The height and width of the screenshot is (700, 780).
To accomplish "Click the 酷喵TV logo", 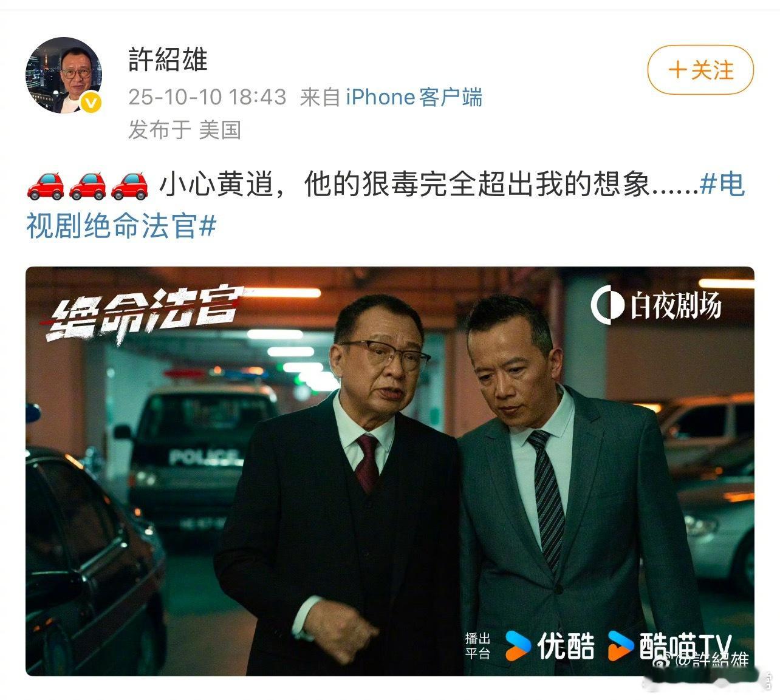I will 670,646.
